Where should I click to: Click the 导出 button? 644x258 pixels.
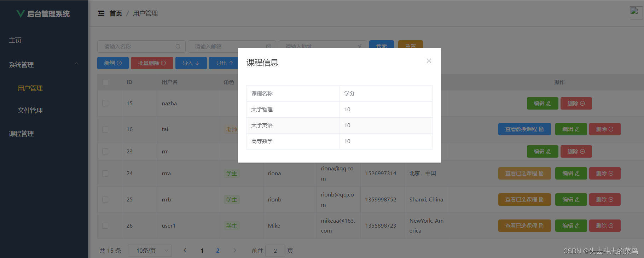(x=224, y=63)
